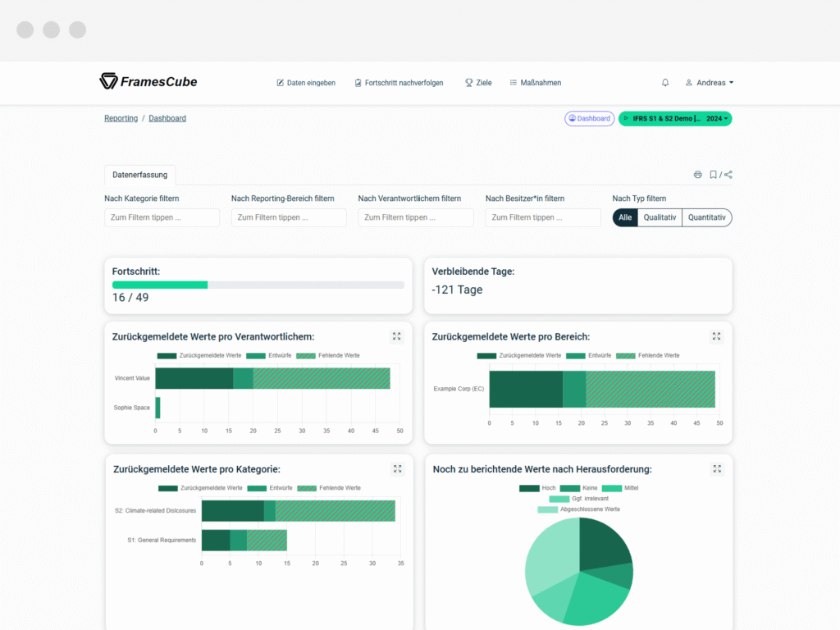Select the Datenerfassung tab
The image size is (840, 630).
pyautogui.click(x=139, y=175)
